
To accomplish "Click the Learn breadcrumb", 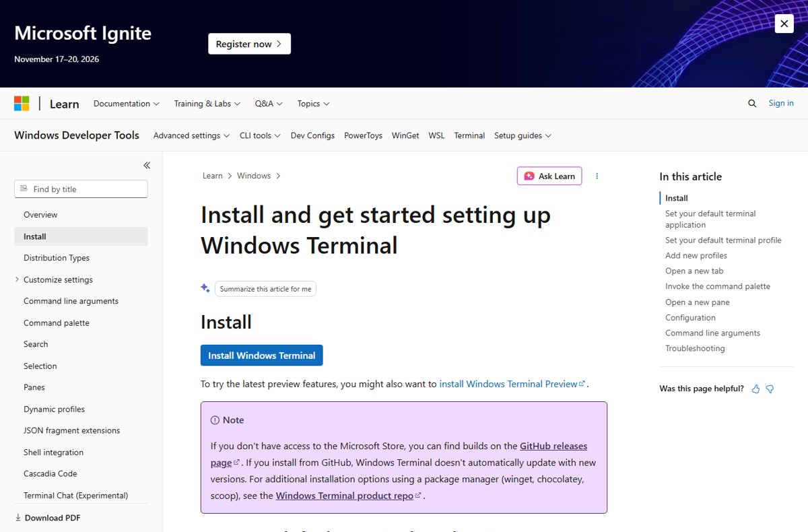I will [x=212, y=176].
